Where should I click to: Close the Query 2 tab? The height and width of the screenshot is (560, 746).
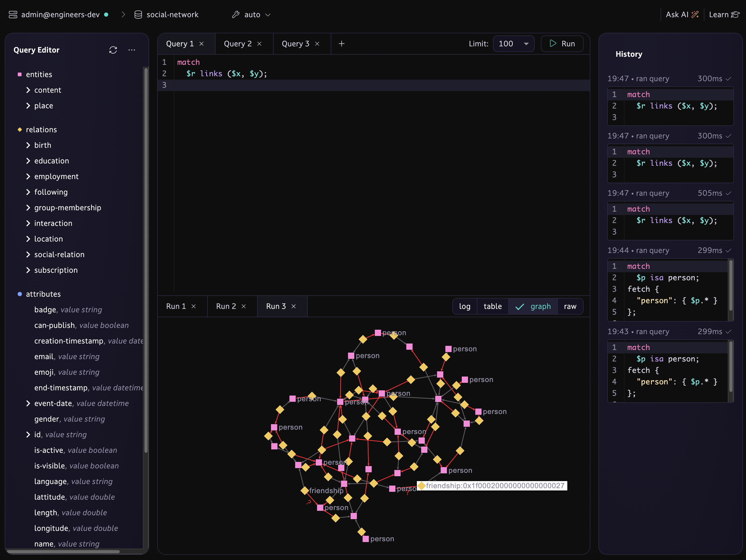[x=259, y=44]
